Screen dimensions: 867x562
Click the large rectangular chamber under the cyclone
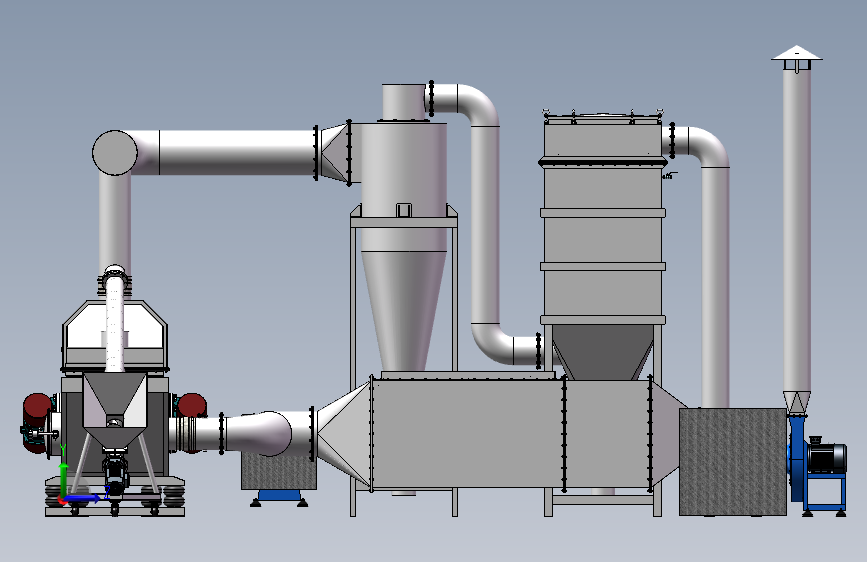tap(467, 433)
